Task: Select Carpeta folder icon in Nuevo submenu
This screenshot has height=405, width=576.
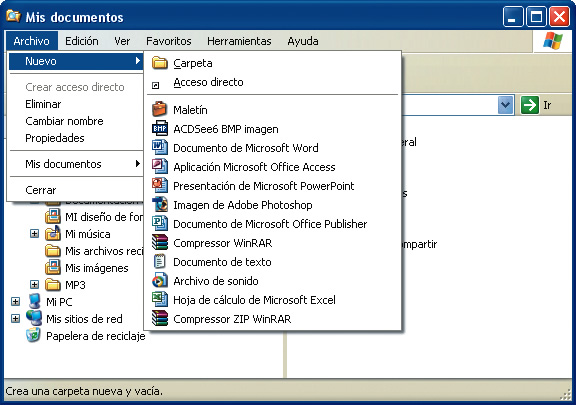Action: coord(160,63)
